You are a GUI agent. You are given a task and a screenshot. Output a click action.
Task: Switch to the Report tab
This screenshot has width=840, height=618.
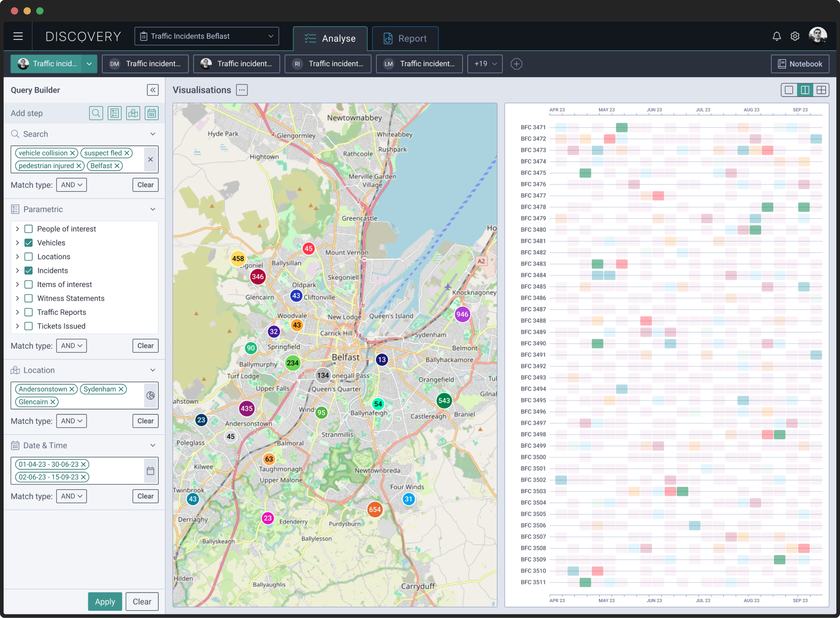[405, 39]
